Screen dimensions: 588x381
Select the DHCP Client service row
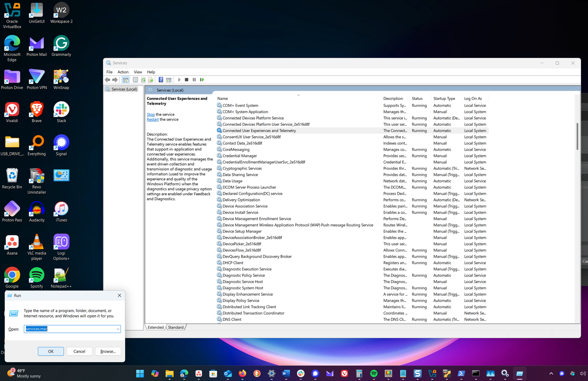pyautogui.click(x=233, y=263)
